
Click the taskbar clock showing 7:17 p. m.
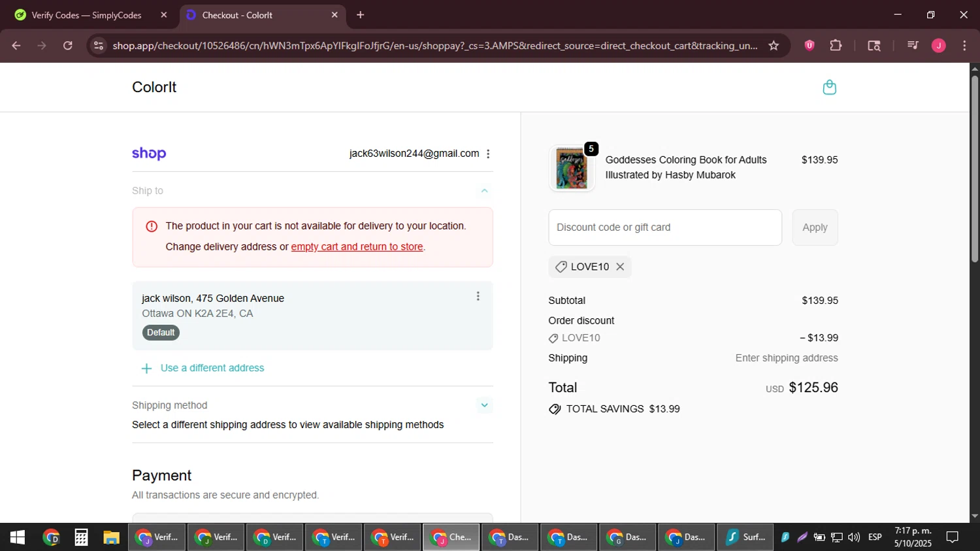coord(913,537)
